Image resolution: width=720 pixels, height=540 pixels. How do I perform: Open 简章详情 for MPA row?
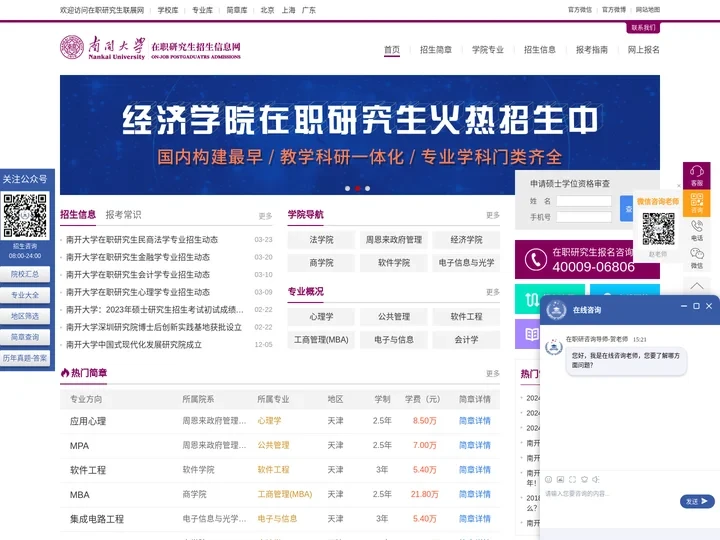coord(475,445)
